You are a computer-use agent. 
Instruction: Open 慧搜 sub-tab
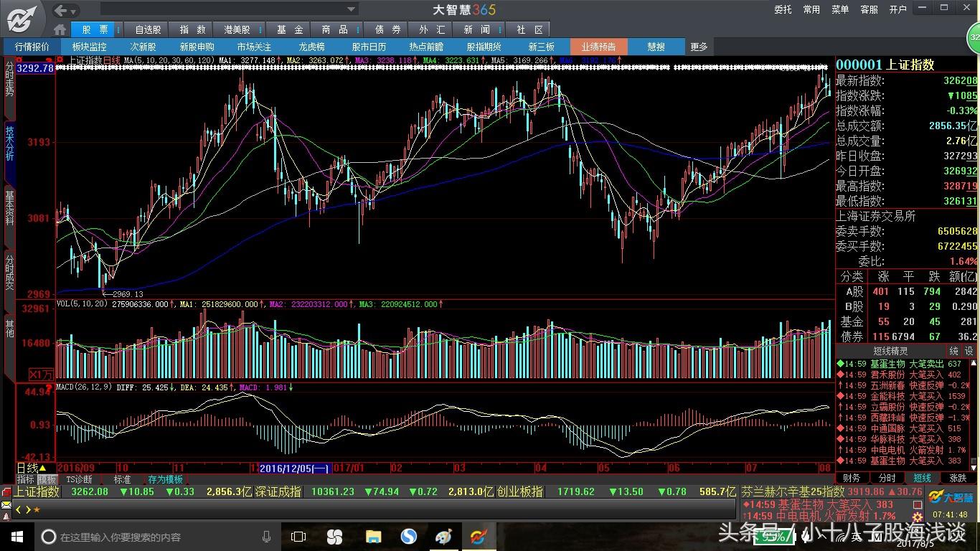click(x=656, y=47)
